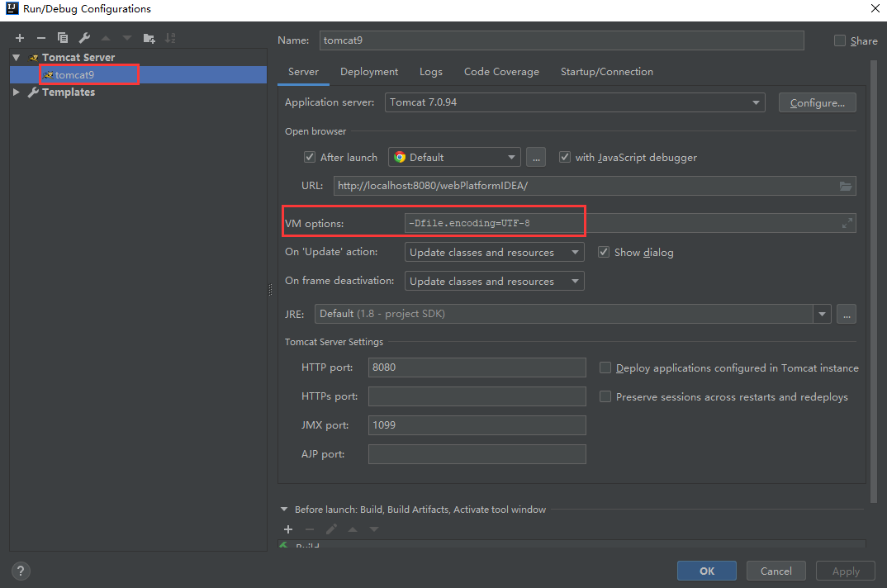The width and height of the screenshot is (887, 588).
Task: Click the Cancel button
Action: [x=776, y=571]
